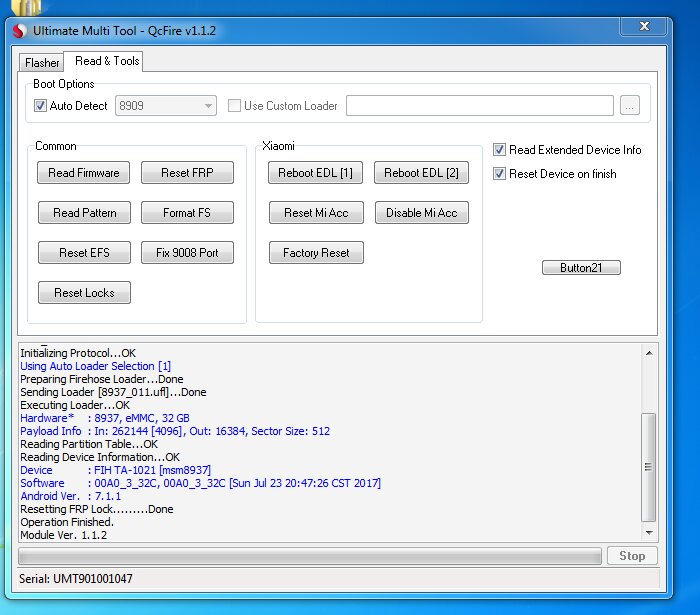
Task: Click the Serial: UMT901001047 status text
Action: click(76, 579)
